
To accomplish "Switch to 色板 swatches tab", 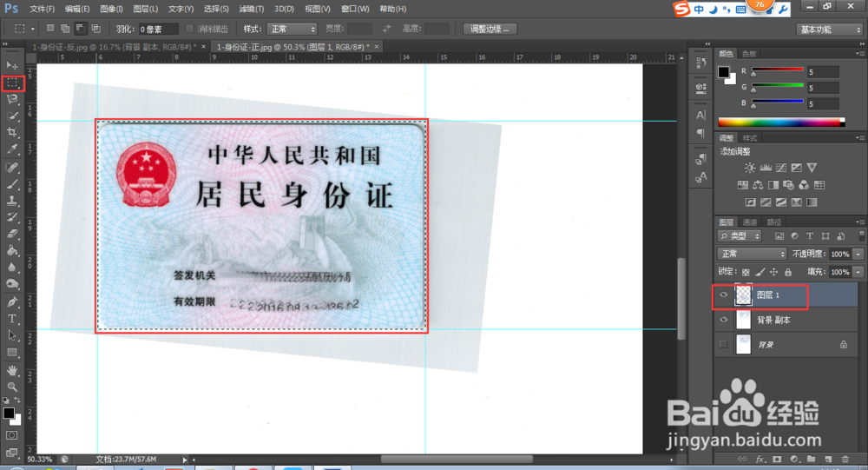I will pos(749,54).
